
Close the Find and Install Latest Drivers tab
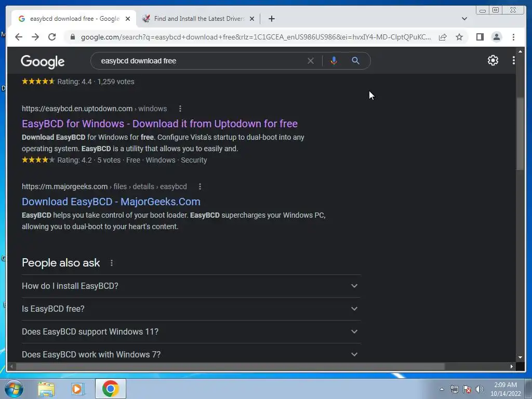coord(252,19)
